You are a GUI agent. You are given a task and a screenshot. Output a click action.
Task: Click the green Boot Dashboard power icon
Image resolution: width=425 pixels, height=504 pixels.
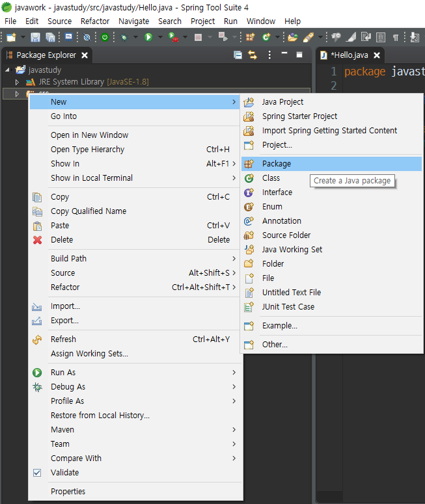[105, 37]
